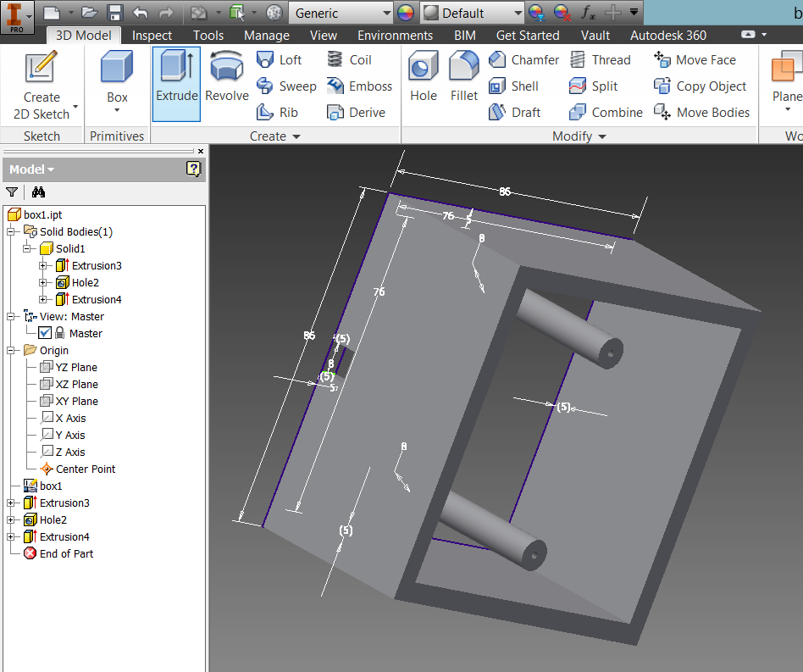Switch to the View tab

(323, 36)
